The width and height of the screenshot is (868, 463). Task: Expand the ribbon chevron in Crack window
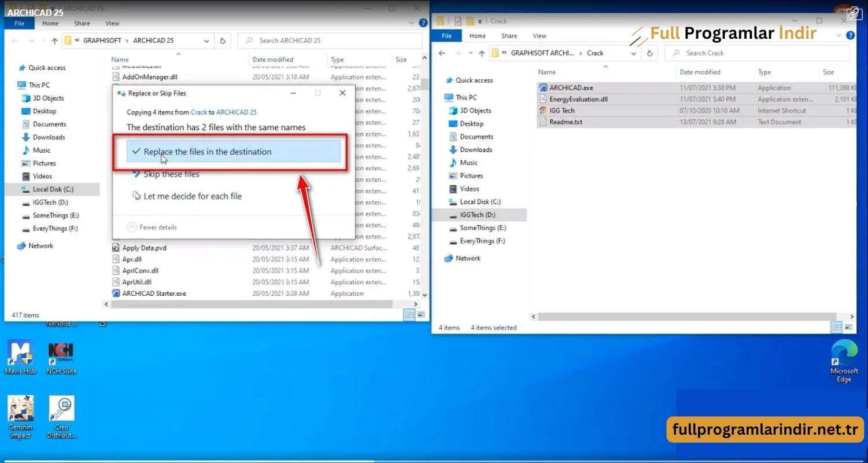click(839, 36)
